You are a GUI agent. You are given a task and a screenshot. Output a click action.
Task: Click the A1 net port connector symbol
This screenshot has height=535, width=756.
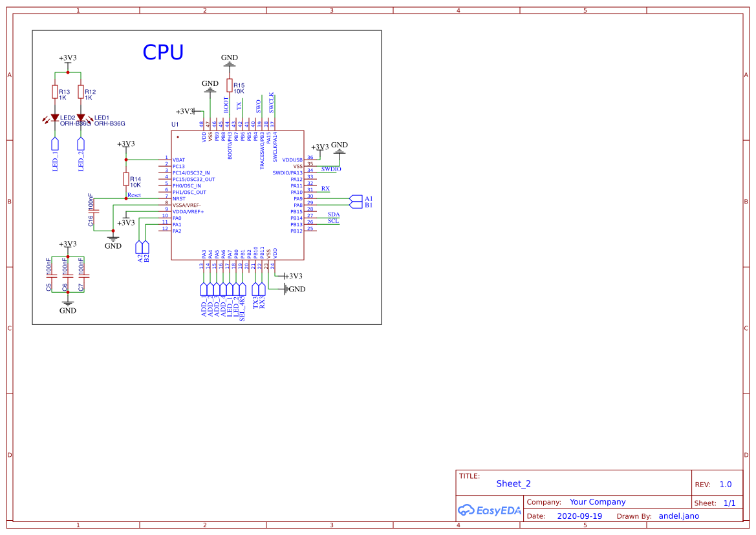click(x=356, y=198)
